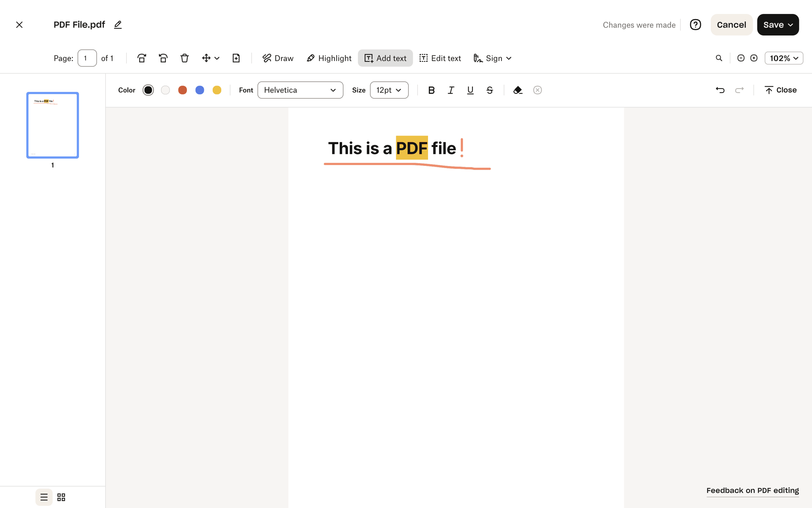The height and width of the screenshot is (508, 812).
Task: Rename file using the pencil edit icon
Action: tap(118, 25)
